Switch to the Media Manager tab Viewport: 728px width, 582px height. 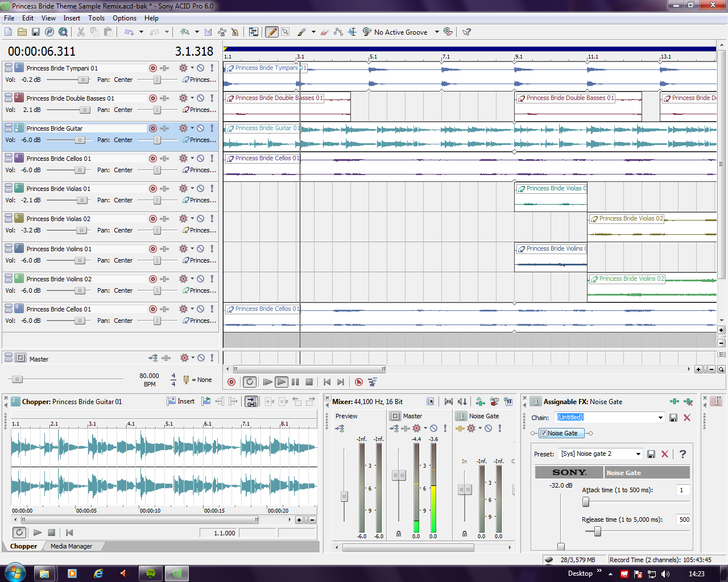[71, 546]
